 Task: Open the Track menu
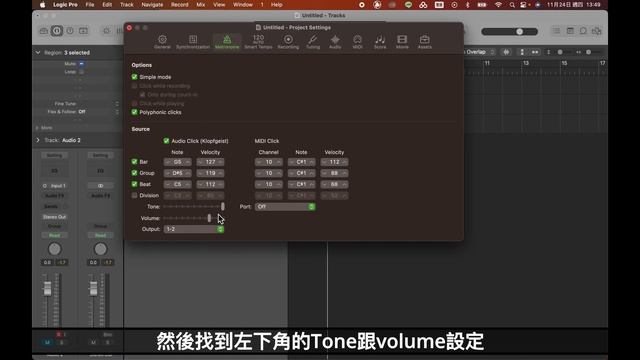coord(127,5)
